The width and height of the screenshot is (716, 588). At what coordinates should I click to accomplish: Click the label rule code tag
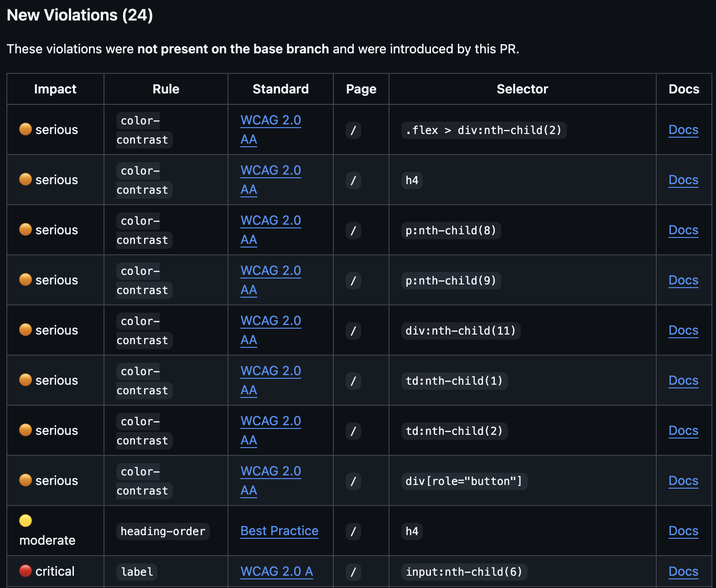pyautogui.click(x=137, y=572)
